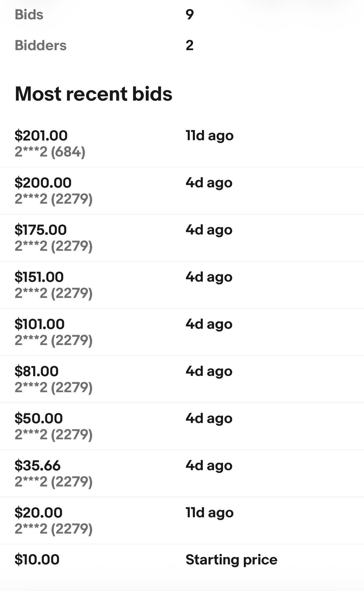Click the $175.00 bid amount

pyautogui.click(x=40, y=230)
